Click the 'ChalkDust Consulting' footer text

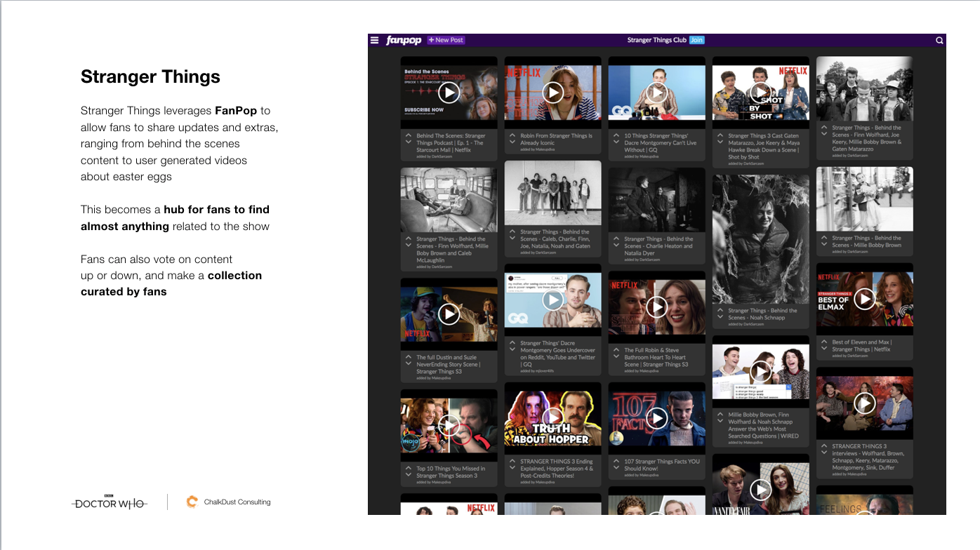237,502
